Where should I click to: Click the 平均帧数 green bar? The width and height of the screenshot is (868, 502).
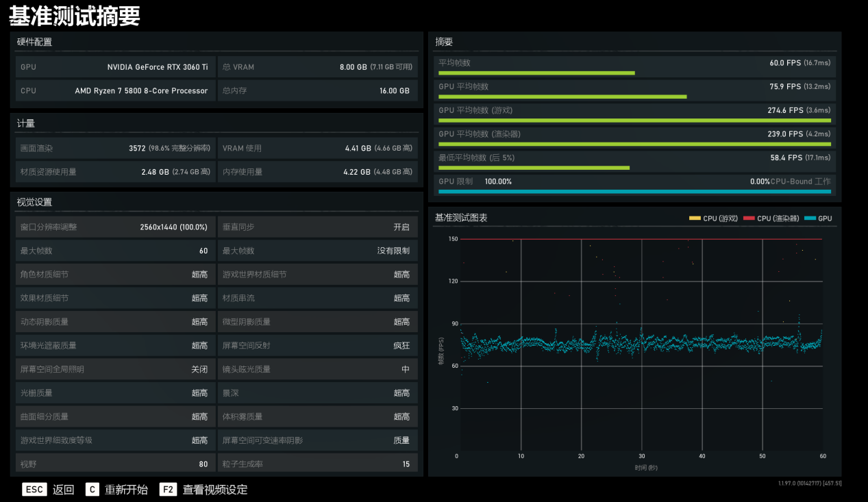coord(536,73)
